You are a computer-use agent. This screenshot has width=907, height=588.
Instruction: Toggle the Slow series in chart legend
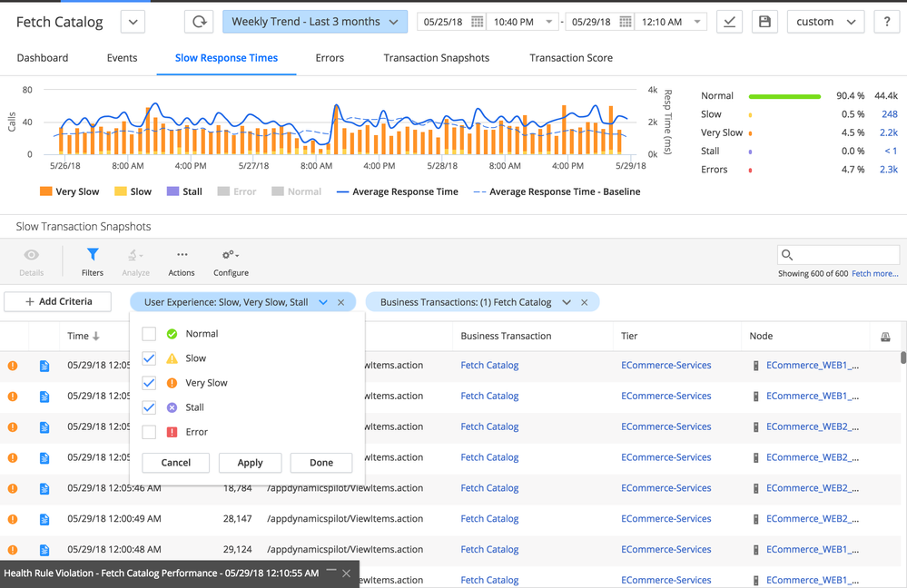(133, 191)
